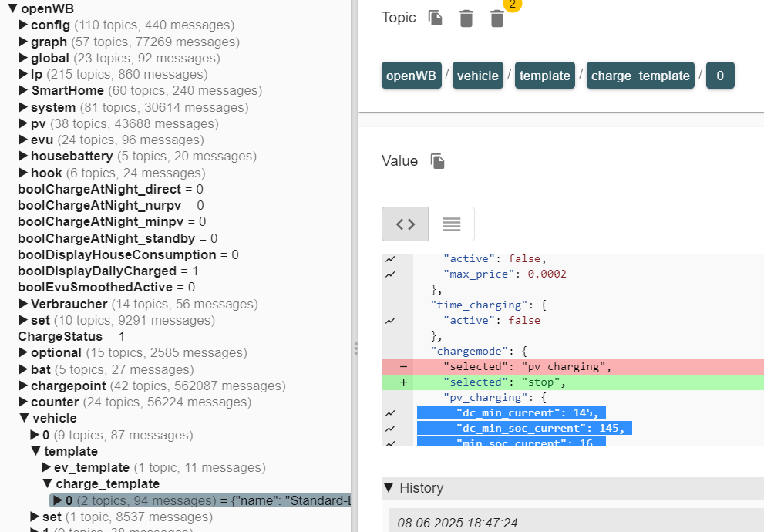
Task: Open chart for time_charging "active" value
Action: tap(390, 321)
